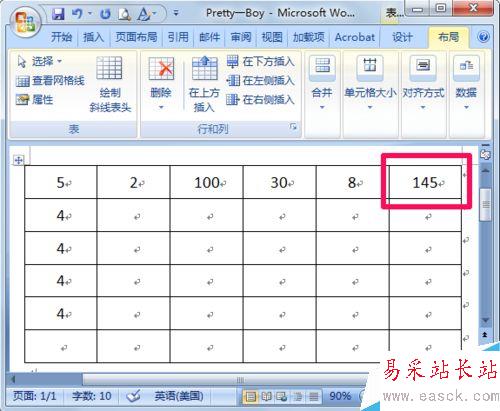Click the cell containing 8
Viewport: 500px width, 411px height.
pos(352,182)
